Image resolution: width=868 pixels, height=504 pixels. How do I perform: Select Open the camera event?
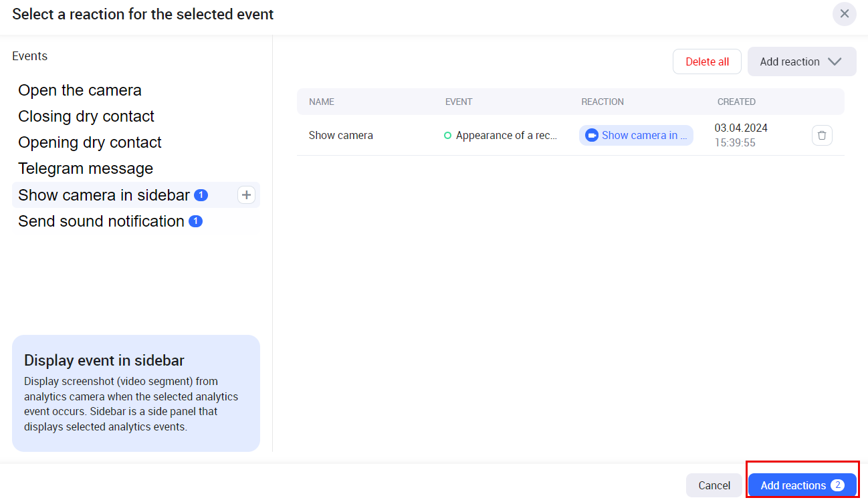pos(80,90)
